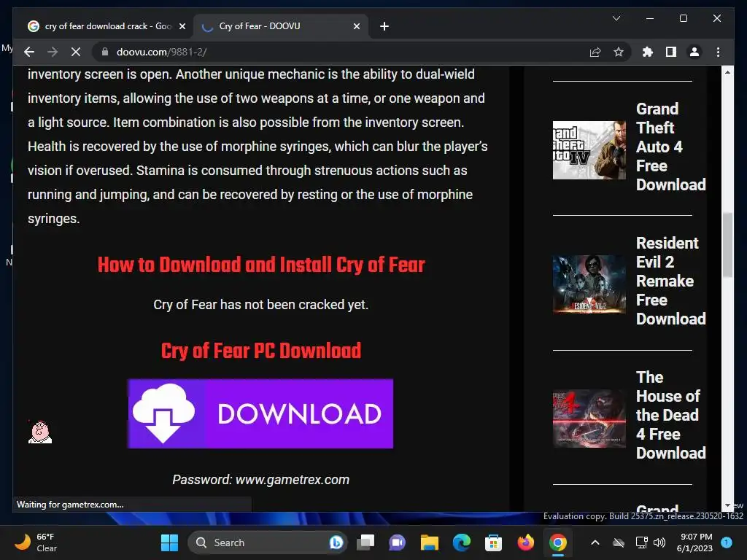Open the notification bell badge
Image resolution: width=747 pixels, height=560 pixels.
click(x=727, y=542)
